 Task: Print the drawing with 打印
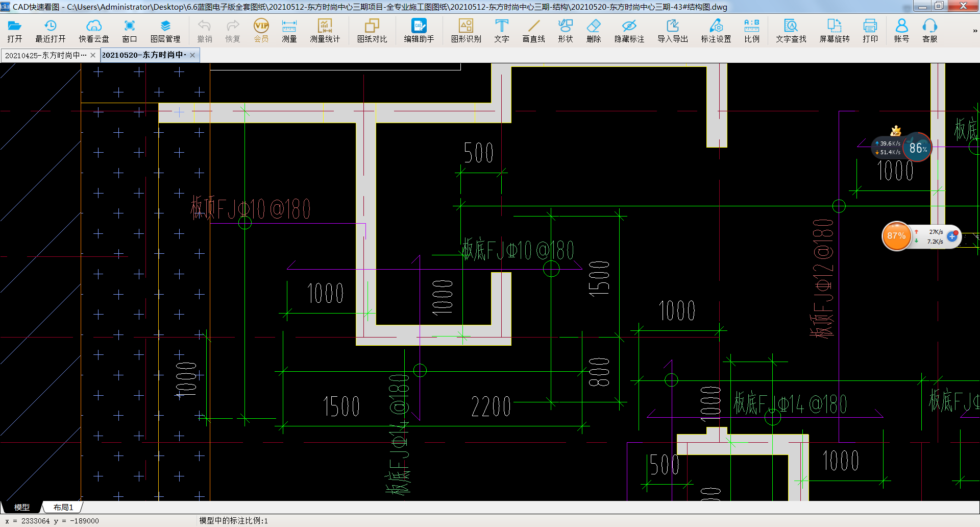click(870, 31)
